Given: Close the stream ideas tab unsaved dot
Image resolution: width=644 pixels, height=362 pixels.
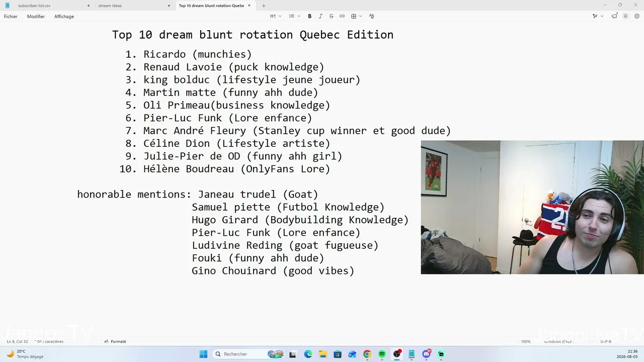Looking at the screenshot, I should coord(169,6).
